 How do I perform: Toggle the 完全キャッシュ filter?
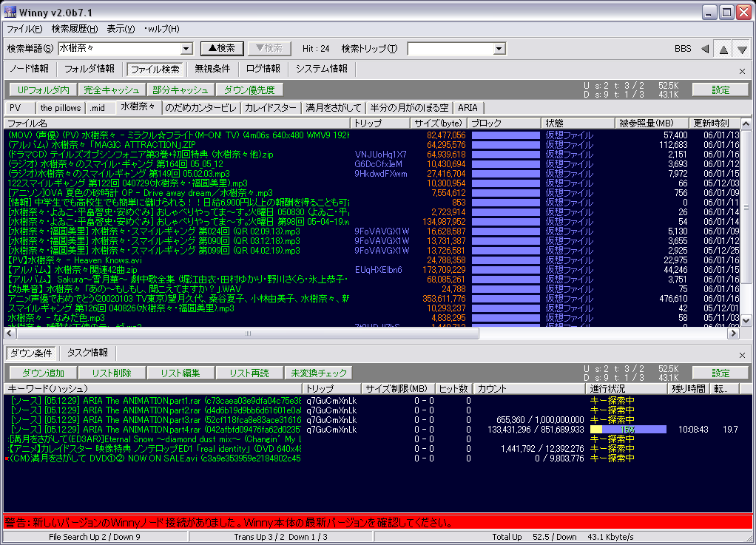point(111,89)
